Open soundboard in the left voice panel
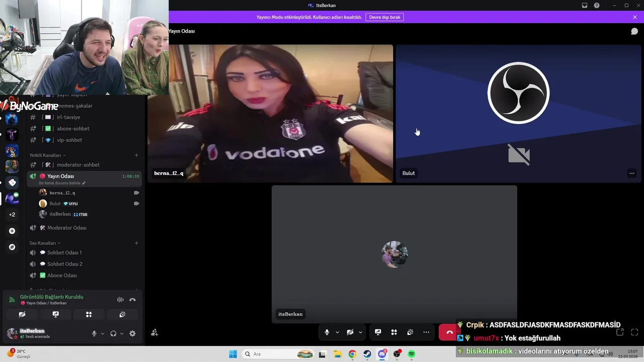 pos(122,314)
